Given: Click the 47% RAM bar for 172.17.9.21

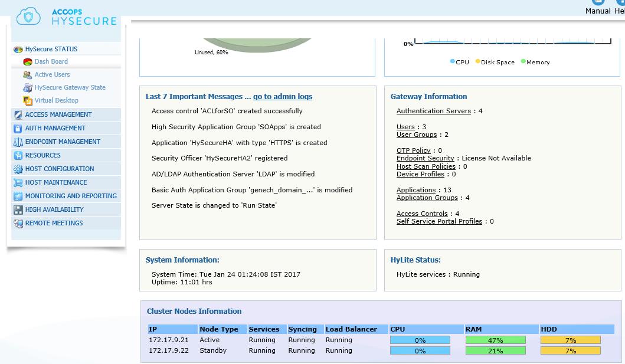Looking at the screenshot, I should [496, 340].
